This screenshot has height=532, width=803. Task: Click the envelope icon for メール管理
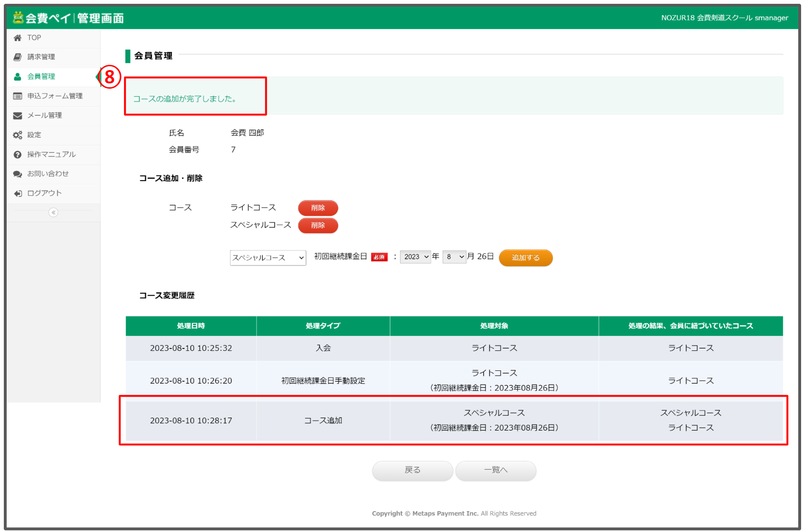[17, 115]
